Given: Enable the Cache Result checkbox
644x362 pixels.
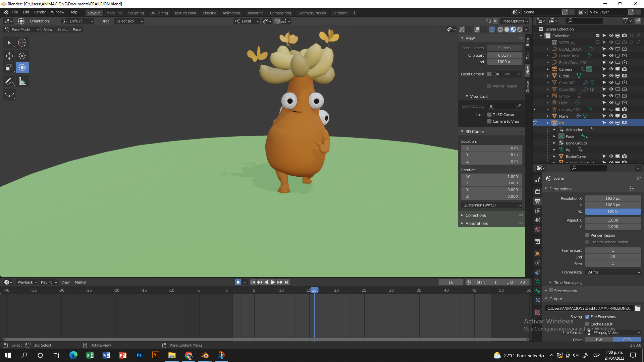Looking at the screenshot, I should pyautogui.click(x=587, y=324).
